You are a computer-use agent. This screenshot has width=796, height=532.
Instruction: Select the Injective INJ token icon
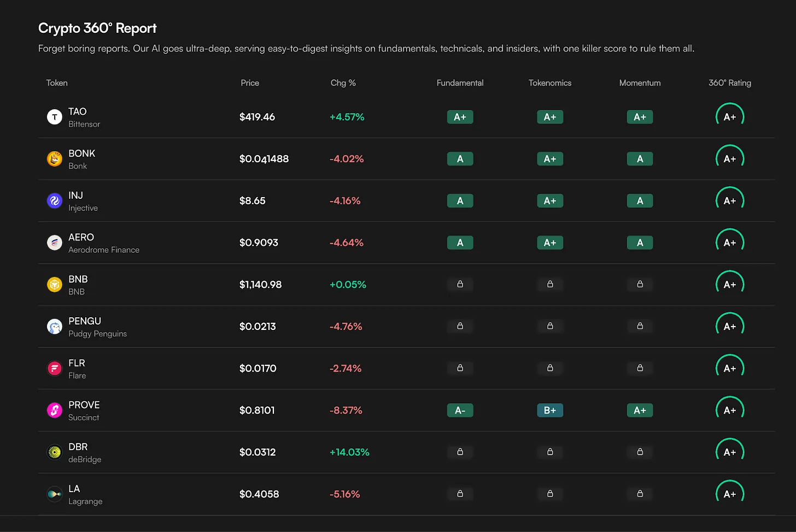pyautogui.click(x=55, y=201)
